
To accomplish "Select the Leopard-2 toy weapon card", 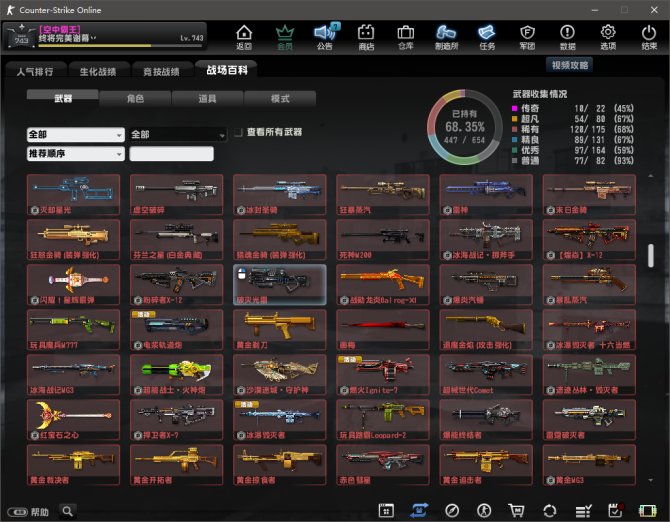I will point(382,420).
